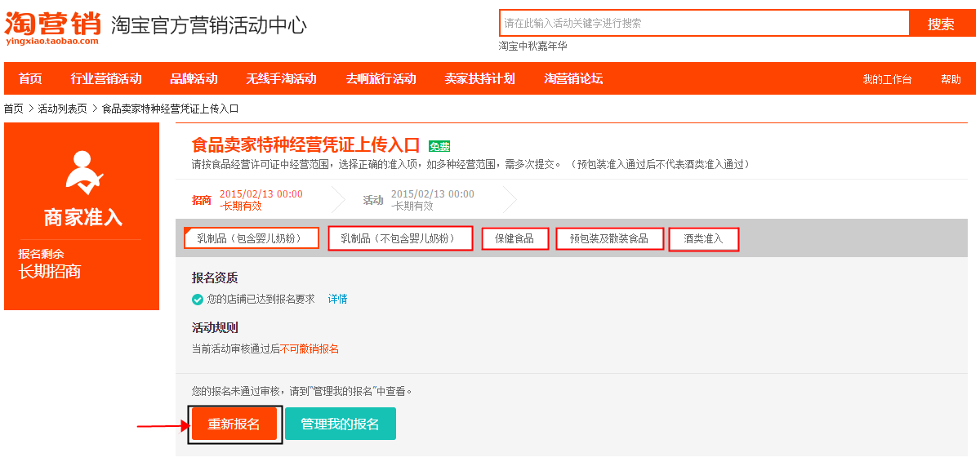Open 品牌活动 menu

click(194, 79)
